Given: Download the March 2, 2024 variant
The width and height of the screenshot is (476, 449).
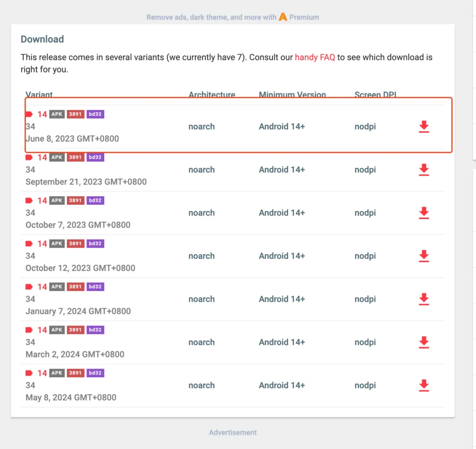Looking at the screenshot, I should tap(423, 342).
